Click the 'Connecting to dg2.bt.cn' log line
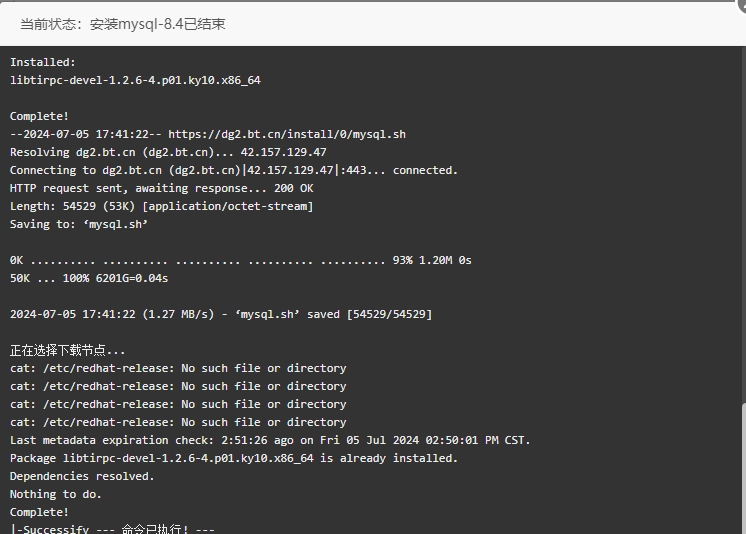Viewport: 746px width, 534px height. tap(234, 170)
